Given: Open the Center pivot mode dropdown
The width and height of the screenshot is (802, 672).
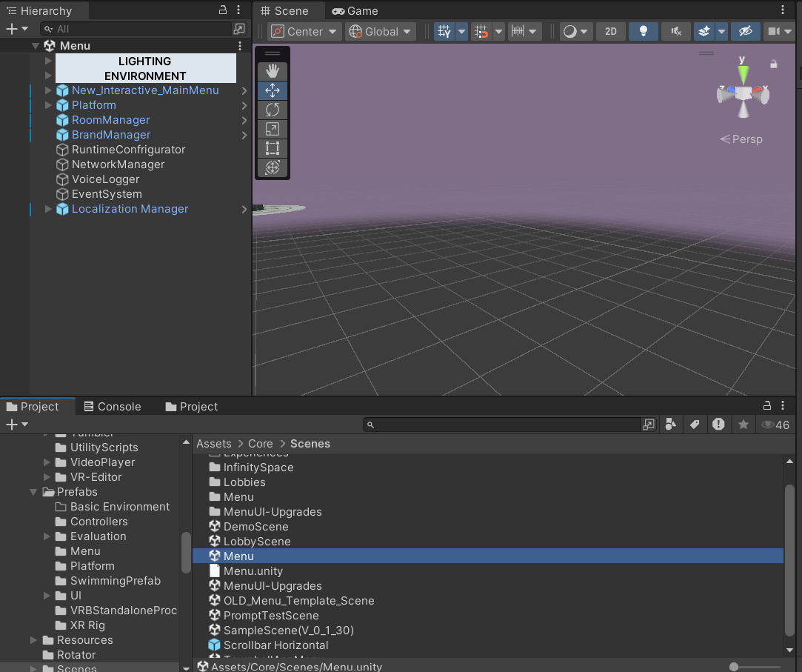Looking at the screenshot, I should click(304, 31).
